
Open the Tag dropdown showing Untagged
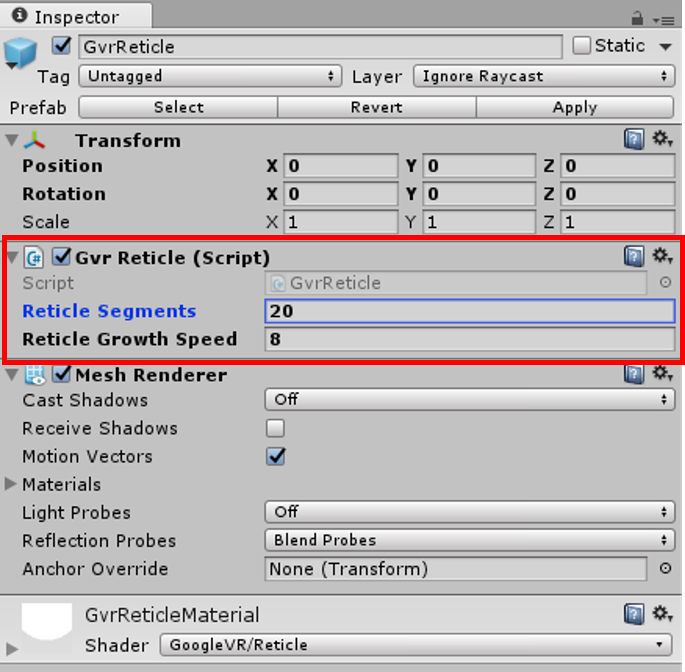click(210, 76)
